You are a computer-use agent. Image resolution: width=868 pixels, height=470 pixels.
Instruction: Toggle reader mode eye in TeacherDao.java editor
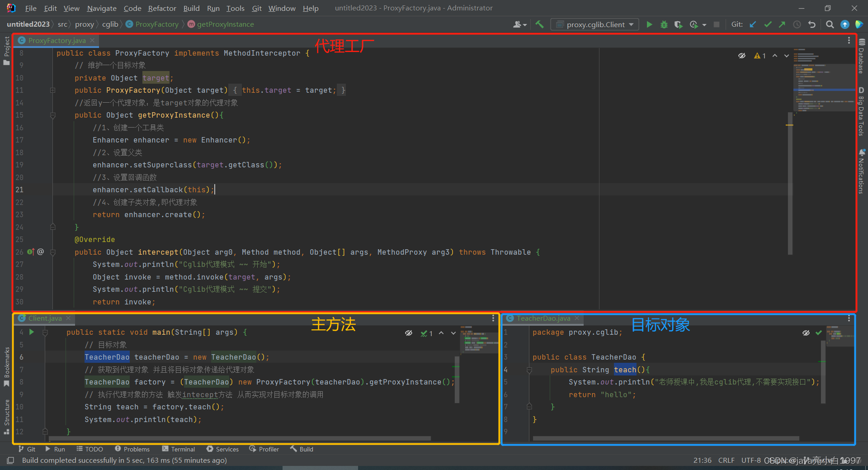(806, 333)
